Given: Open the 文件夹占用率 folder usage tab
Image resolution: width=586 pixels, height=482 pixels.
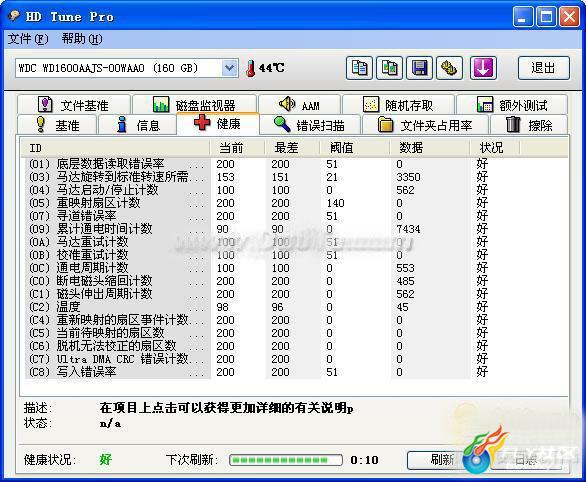Looking at the screenshot, I should pyautogui.click(x=425, y=124).
